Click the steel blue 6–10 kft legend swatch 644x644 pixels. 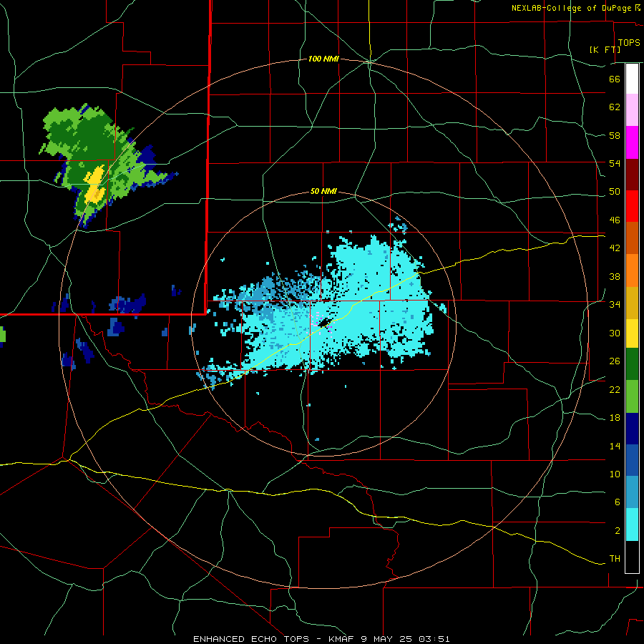point(632,492)
